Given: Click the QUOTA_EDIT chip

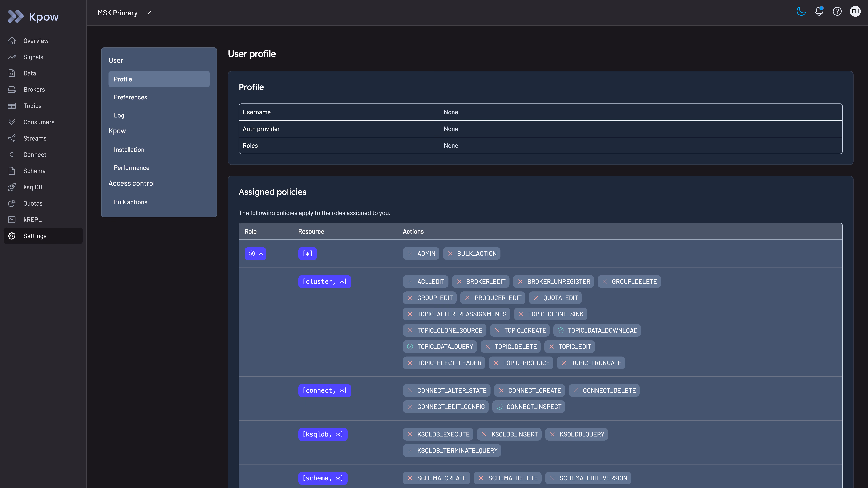Looking at the screenshot, I should click(555, 298).
